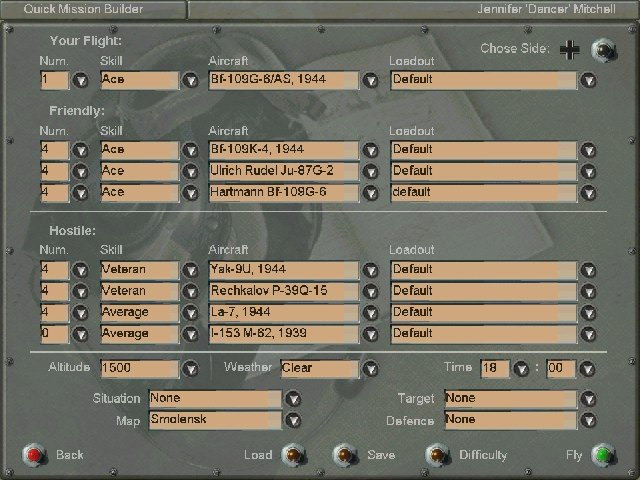Click the black cross side emblem
Screen dimensions: 640x480
tap(569, 50)
